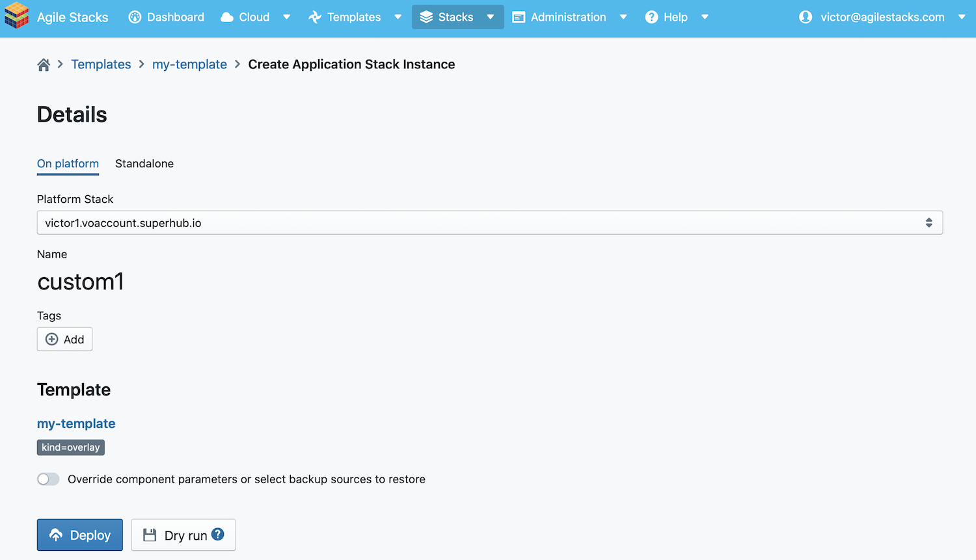The image size is (976, 560).
Task: Click the upload icon on Deploy
Action: (x=56, y=535)
